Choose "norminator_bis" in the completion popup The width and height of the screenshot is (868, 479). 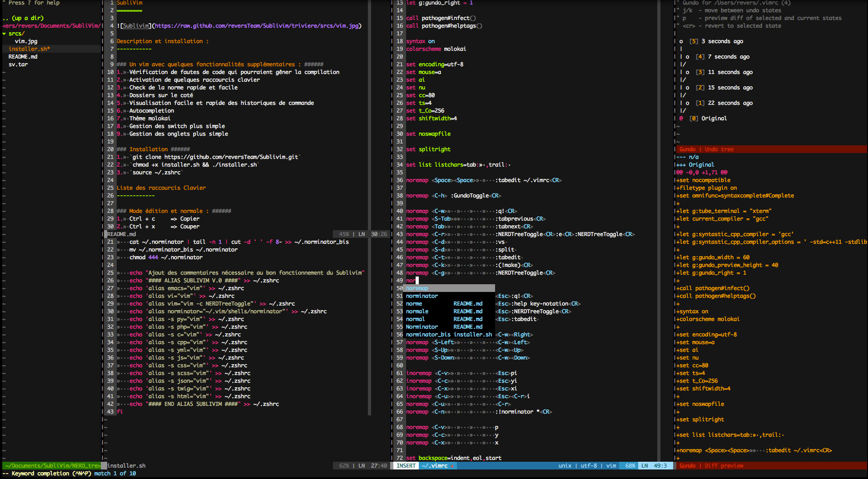click(450, 335)
